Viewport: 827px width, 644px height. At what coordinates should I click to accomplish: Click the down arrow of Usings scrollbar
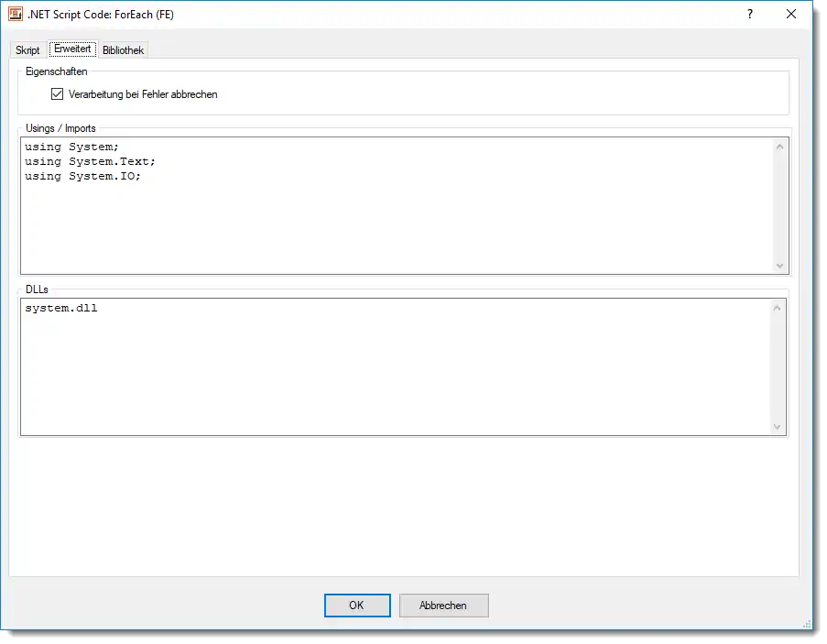[x=779, y=266]
